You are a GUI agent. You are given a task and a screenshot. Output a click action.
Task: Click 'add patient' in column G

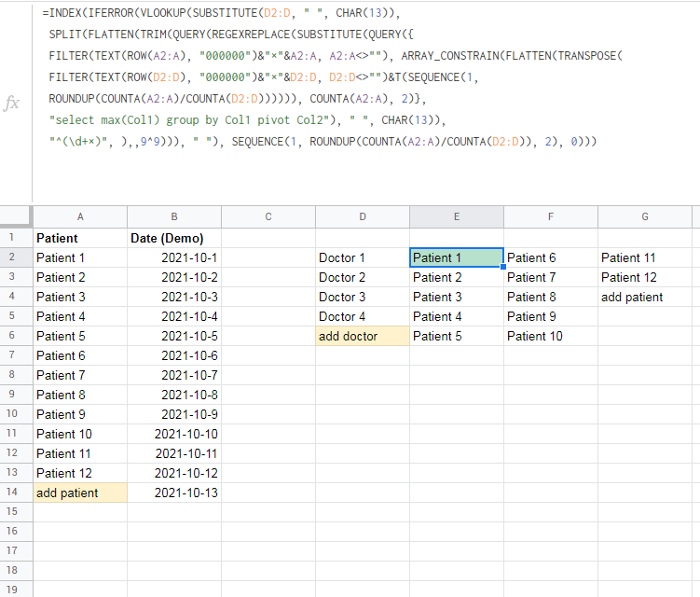[x=645, y=298]
